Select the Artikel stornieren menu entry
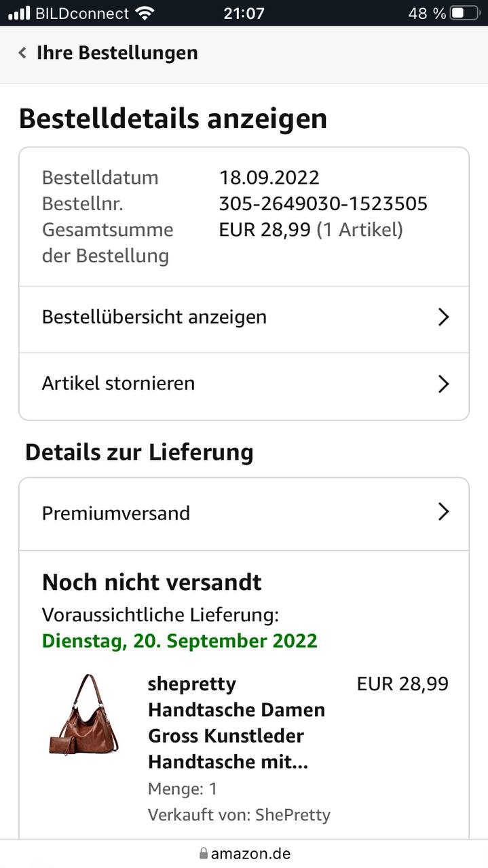The height and width of the screenshot is (868, 488). point(118,384)
